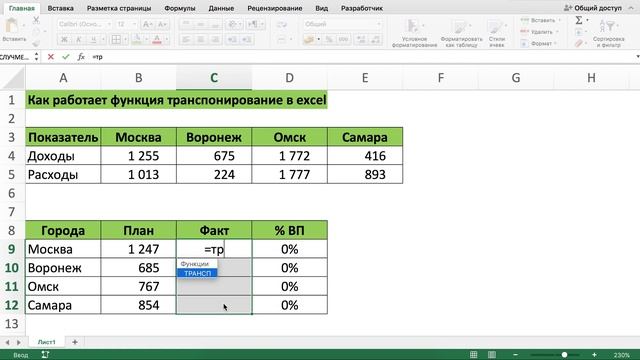
Task: Align cell text to the bottom
Action: pyautogui.click(x=215, y=24)
